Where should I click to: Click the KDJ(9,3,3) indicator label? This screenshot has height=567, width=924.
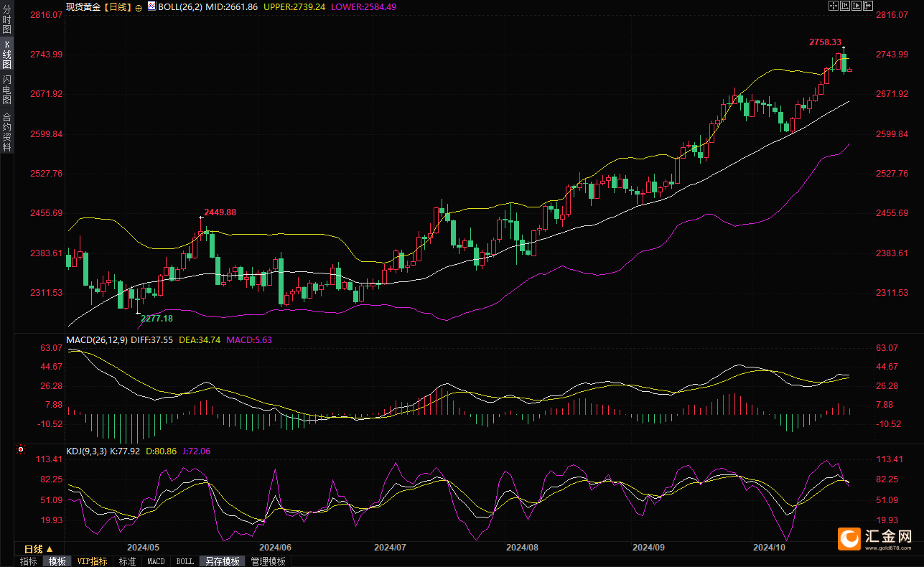[86, 451]
